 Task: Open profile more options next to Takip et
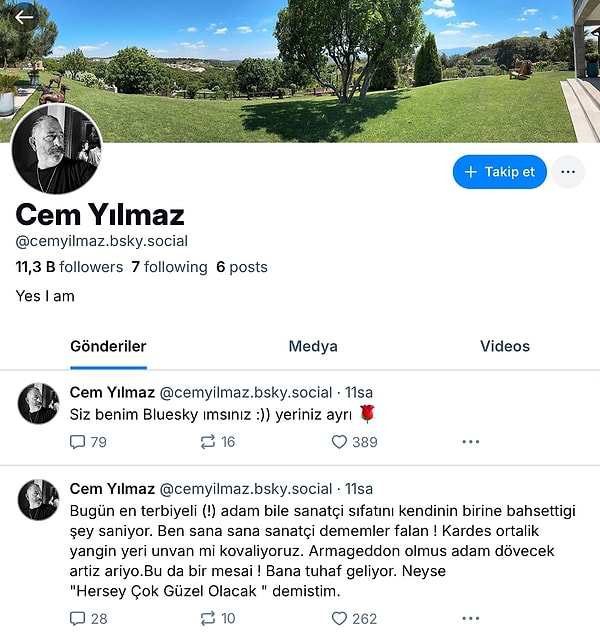coord(568,172)
